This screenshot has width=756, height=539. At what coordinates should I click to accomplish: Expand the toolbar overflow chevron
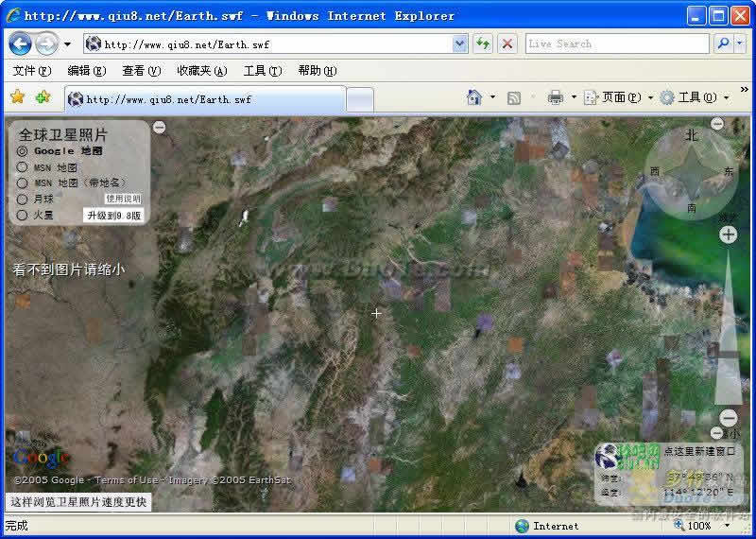(745, 90)
